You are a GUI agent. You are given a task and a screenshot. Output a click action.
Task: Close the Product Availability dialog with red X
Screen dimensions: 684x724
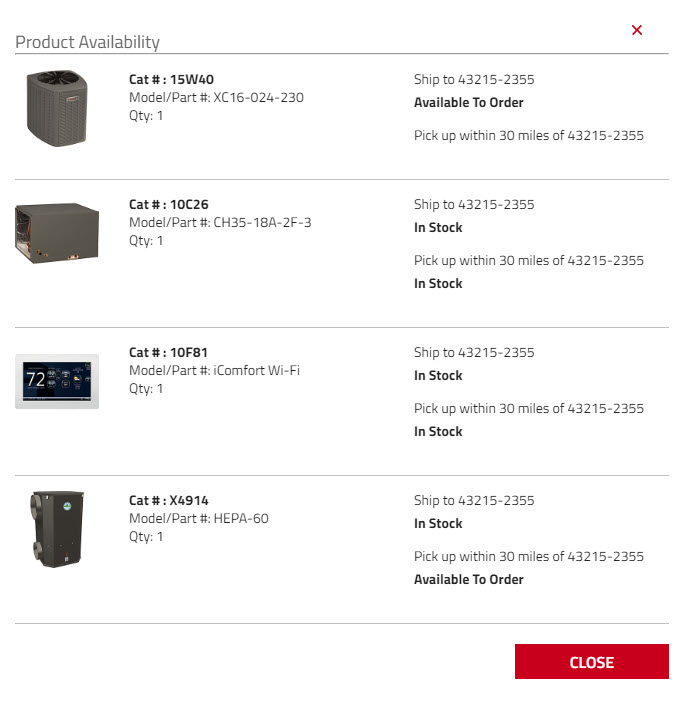636,30
